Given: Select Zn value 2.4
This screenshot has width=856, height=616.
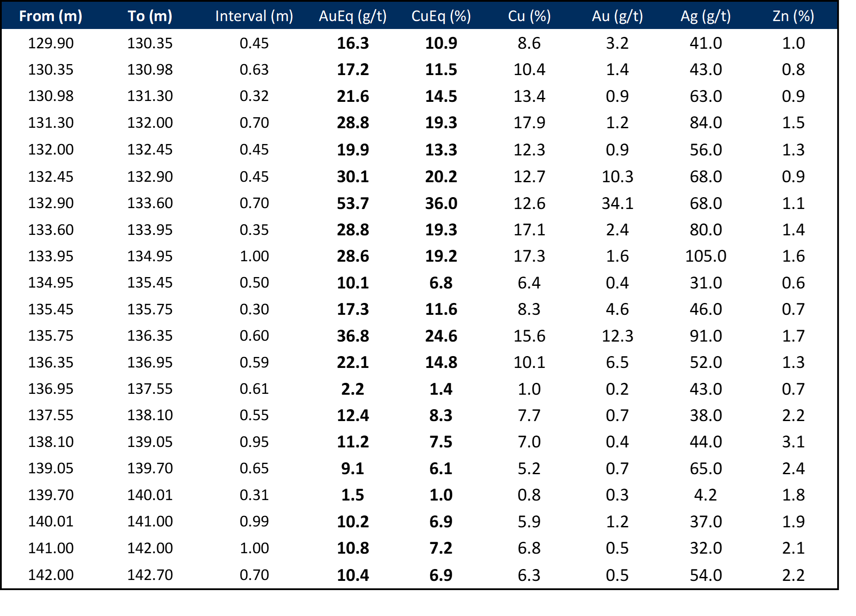Looking at the screenshot, I should 794,468.
